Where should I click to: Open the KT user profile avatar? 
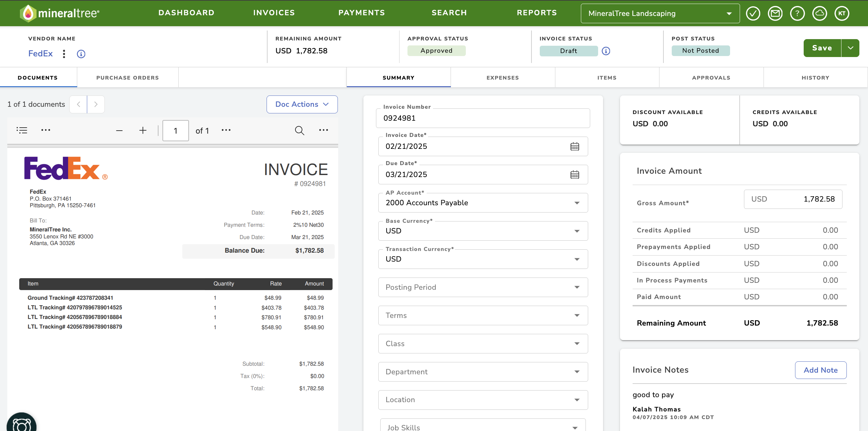[842, 14]
